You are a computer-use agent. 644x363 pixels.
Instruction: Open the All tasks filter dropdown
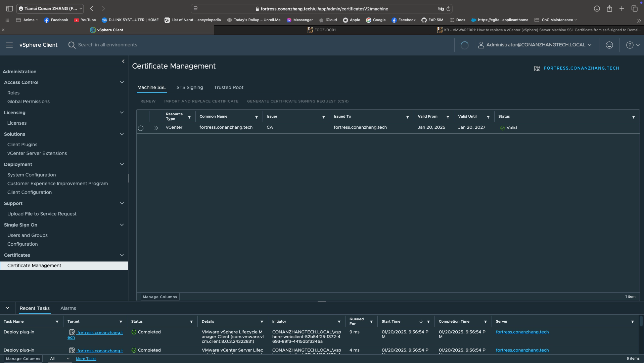(x=59, y=359)
